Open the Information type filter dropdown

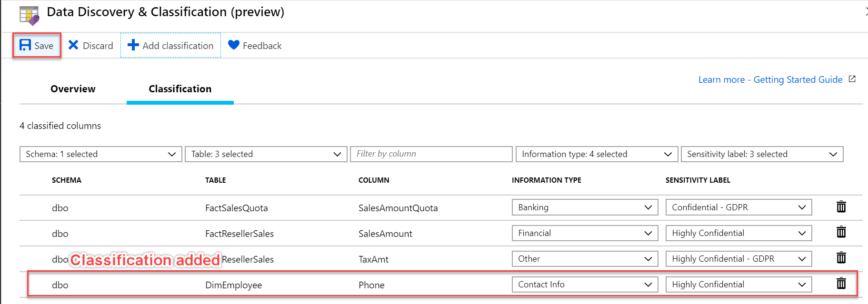(597, 154)
